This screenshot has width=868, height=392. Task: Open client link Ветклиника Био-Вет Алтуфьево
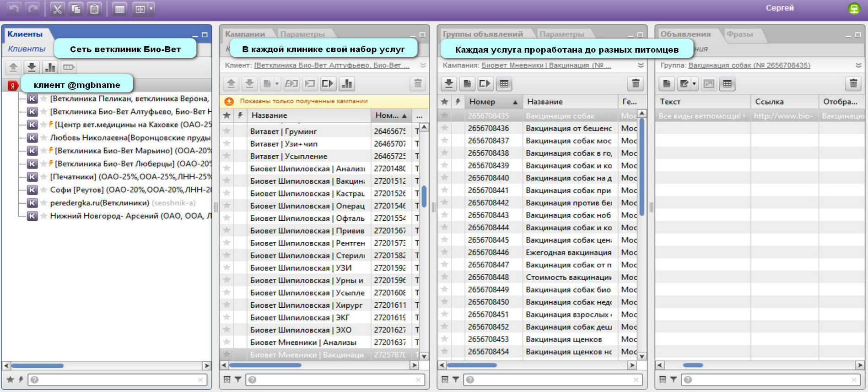pos(332,65)
